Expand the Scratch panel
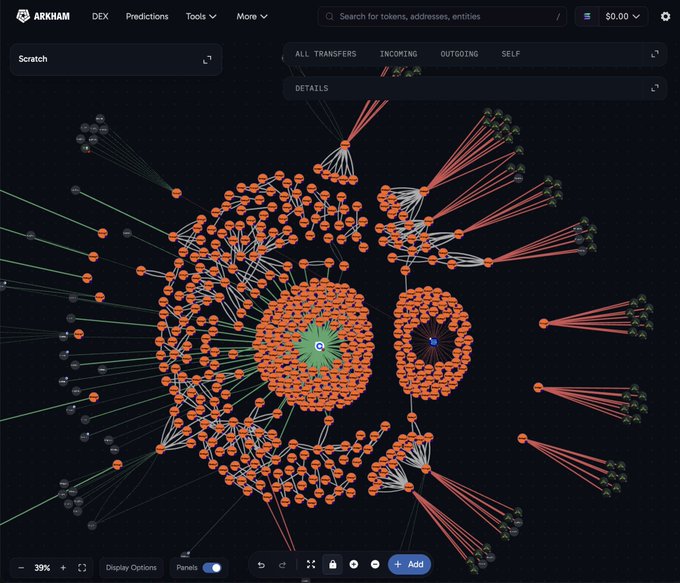 [207, 59]
